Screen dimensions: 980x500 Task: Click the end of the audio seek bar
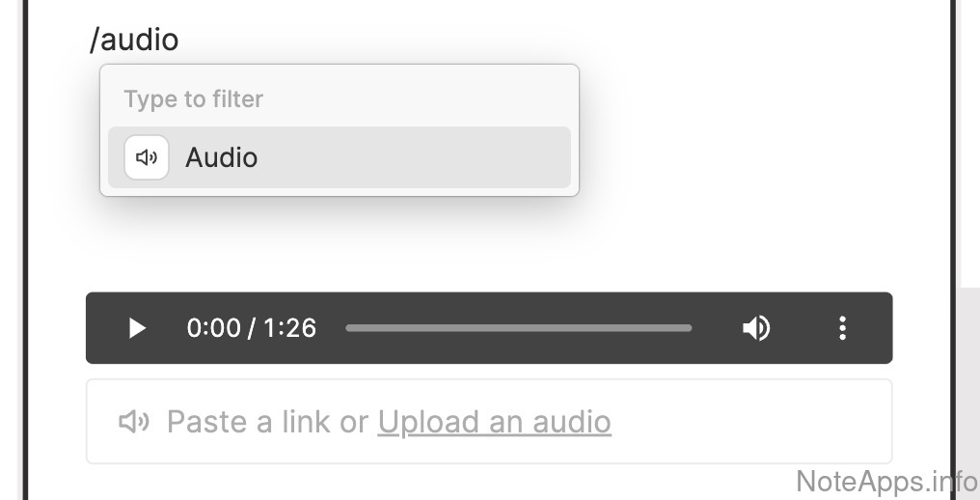690,328
